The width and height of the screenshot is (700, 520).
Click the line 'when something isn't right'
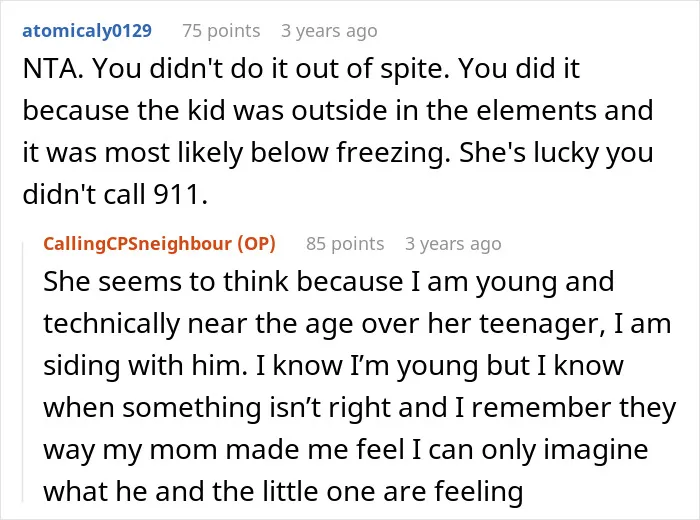[x=360, y=408]
